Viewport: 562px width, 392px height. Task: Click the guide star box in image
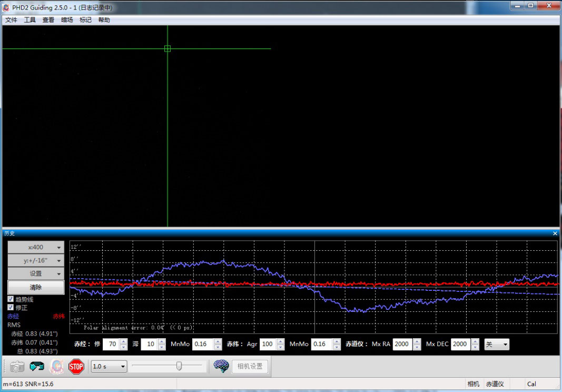pyautogui.click(x=167, y=48)
